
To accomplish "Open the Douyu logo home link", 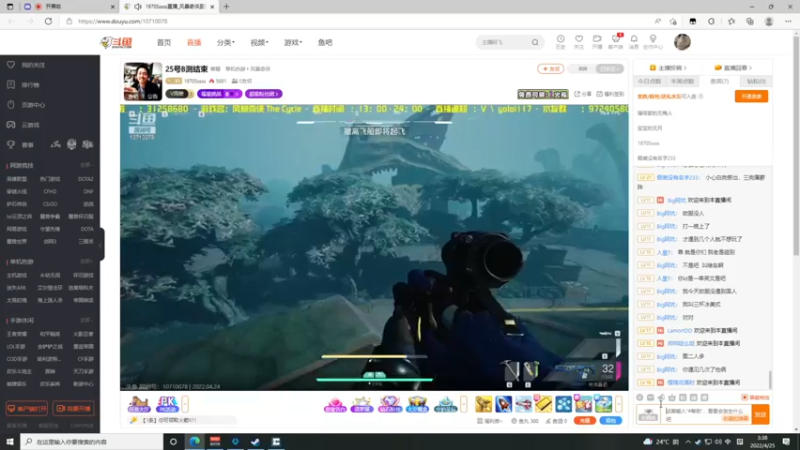I will coord(116,42).
